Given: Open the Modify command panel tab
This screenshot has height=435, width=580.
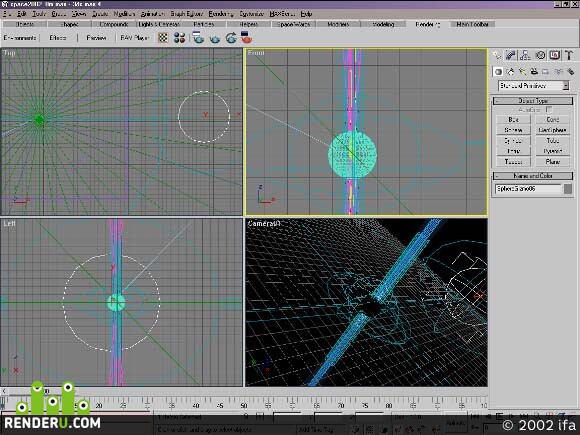Looking at the screenshot, I should click(x=511, y=55).
